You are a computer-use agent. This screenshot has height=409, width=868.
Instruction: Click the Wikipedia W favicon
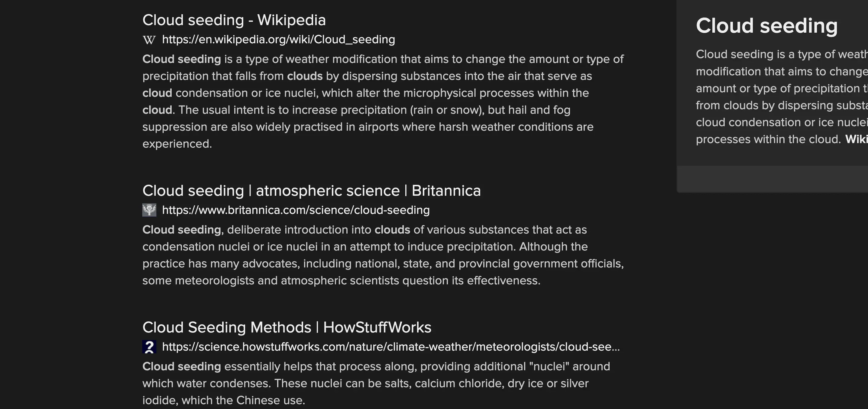click(149, 40)
